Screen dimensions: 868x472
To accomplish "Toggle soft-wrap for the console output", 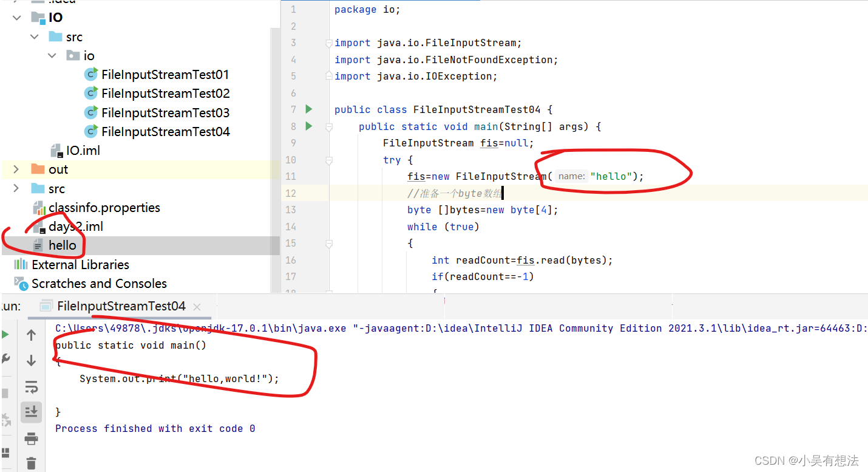I will 31,387.
